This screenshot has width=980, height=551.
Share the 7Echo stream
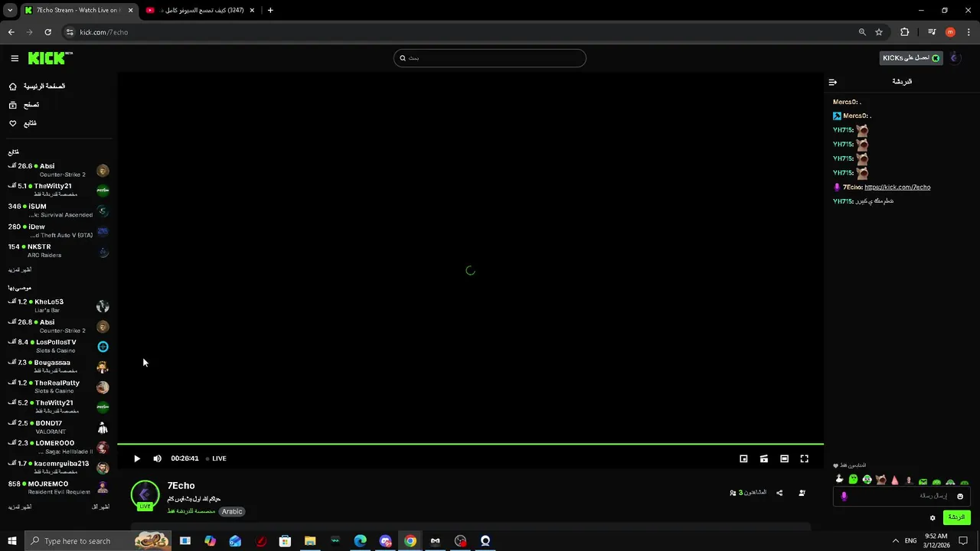(x=779, y=493)
